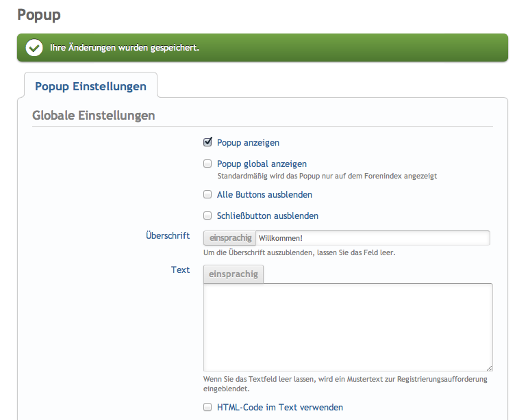Image resolution: width=517 pixels, height=420 pixels.
Task: Open einsprachig language selector above Text area
Action: [x=234, y=274]
